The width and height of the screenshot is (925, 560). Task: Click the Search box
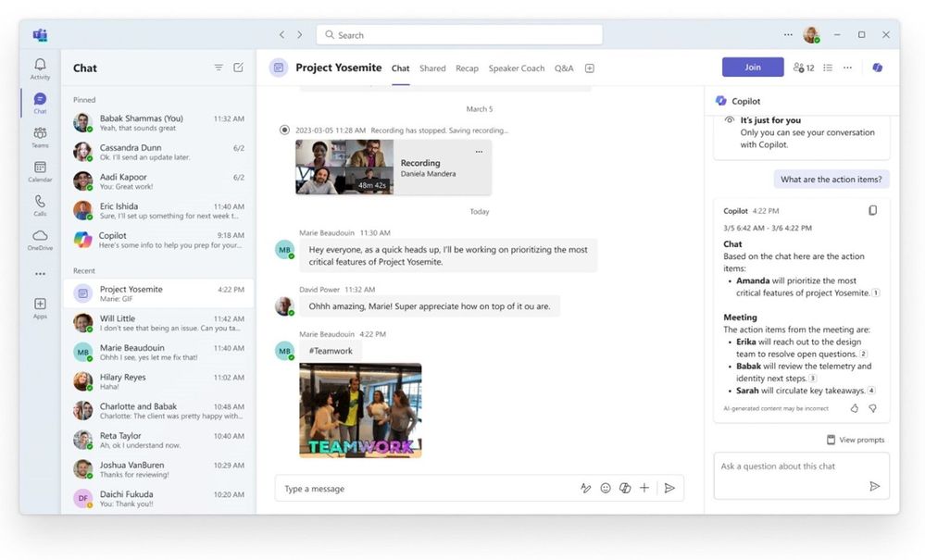click(x=459, y=35)
